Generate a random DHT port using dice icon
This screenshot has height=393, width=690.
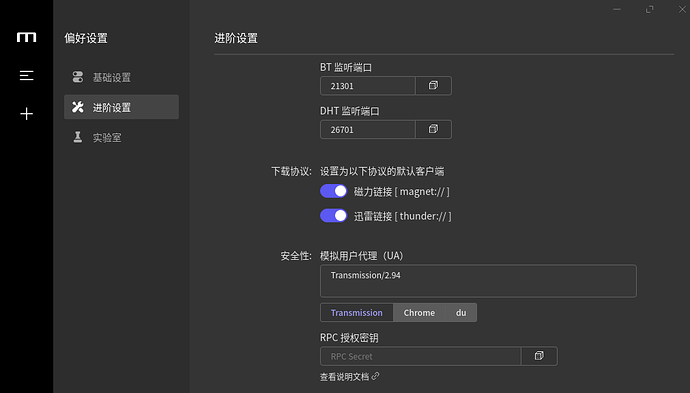(433, 129)
